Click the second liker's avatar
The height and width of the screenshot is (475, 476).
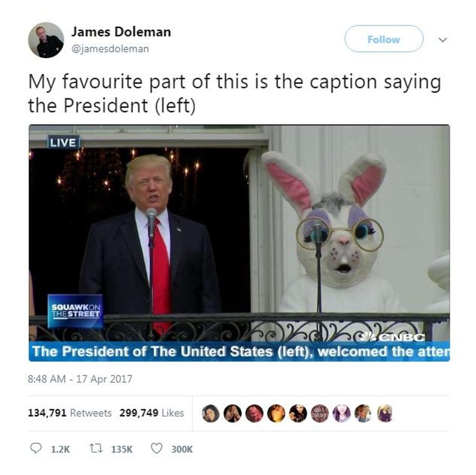[x=233, y=413]
